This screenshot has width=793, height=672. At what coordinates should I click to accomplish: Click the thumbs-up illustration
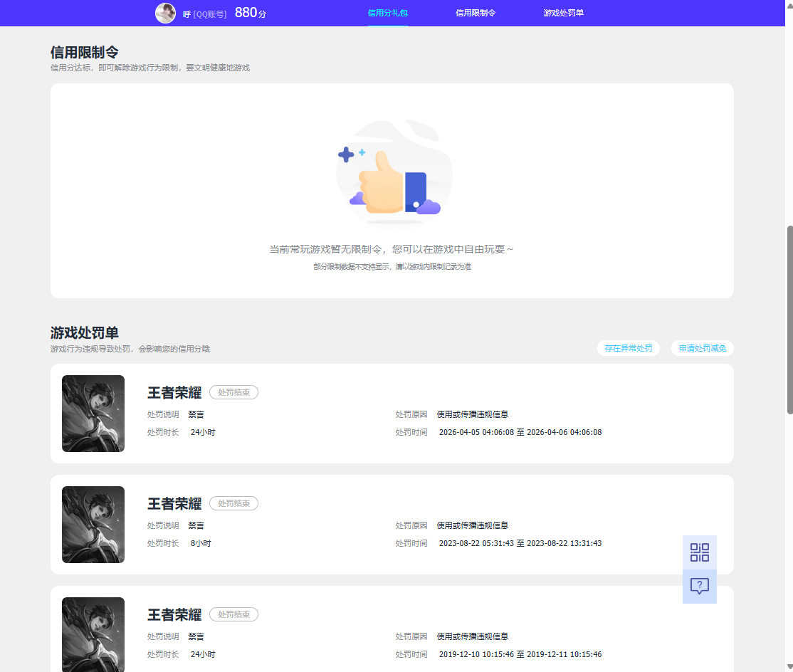(394, 173)
